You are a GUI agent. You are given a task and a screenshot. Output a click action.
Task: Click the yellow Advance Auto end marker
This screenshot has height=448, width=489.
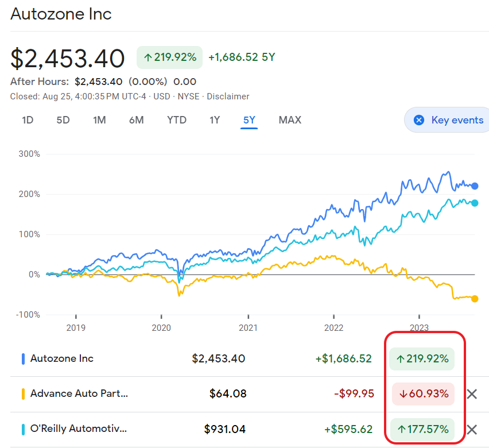[475, 299]
